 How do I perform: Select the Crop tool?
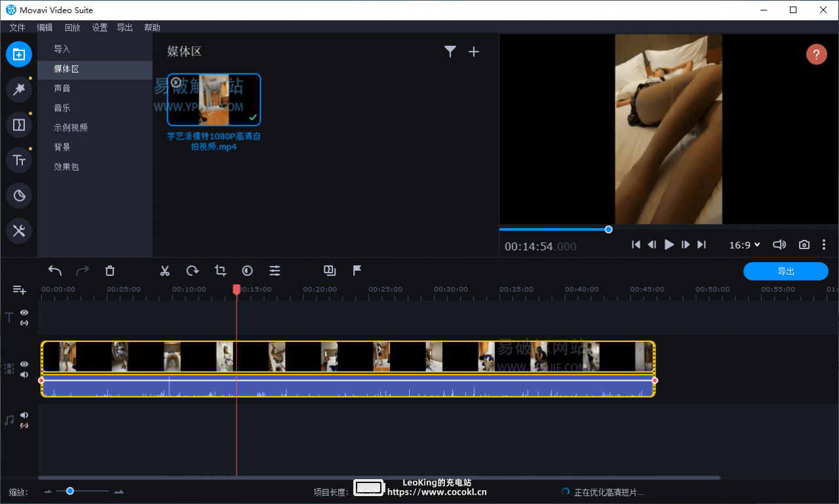click(x=220, y=271)
